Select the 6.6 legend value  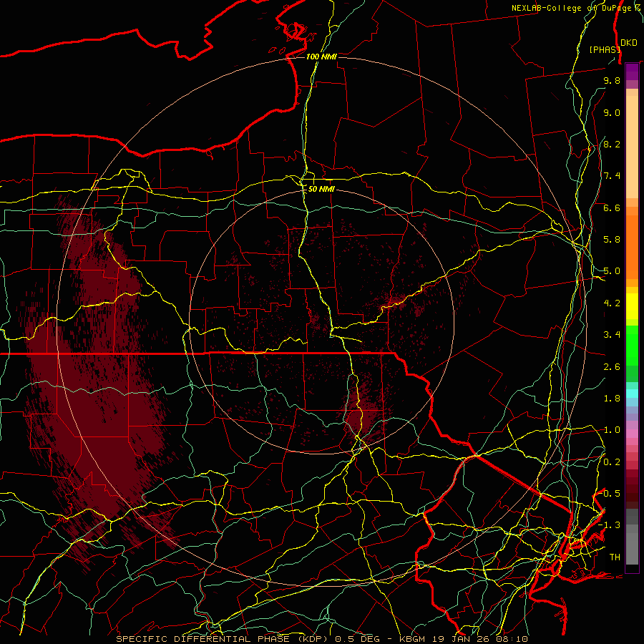pyautogui.click(x=612, y=208)
